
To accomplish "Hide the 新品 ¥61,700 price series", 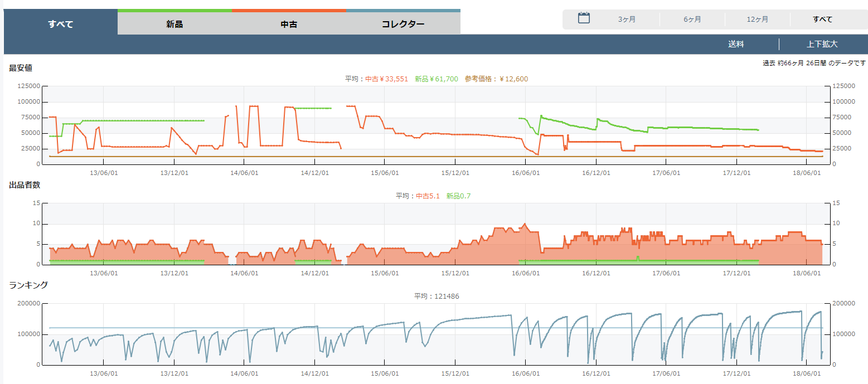I will (437, 79).
